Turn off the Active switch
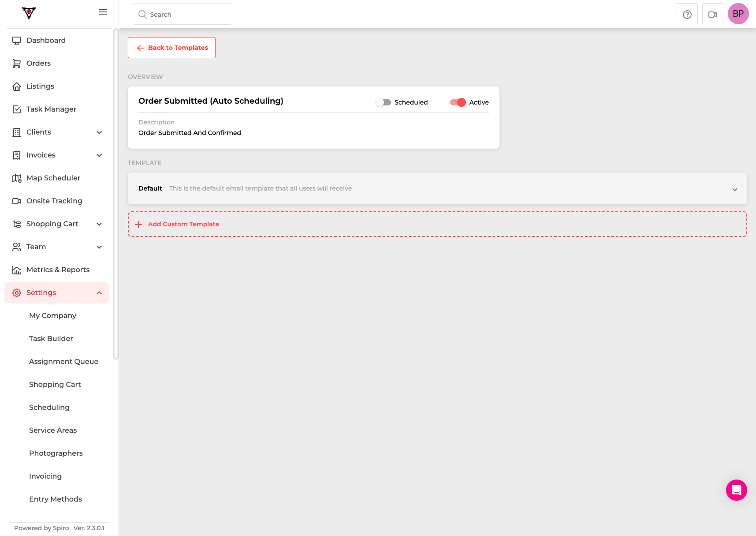The image size is (756, 536). (458, 102)
